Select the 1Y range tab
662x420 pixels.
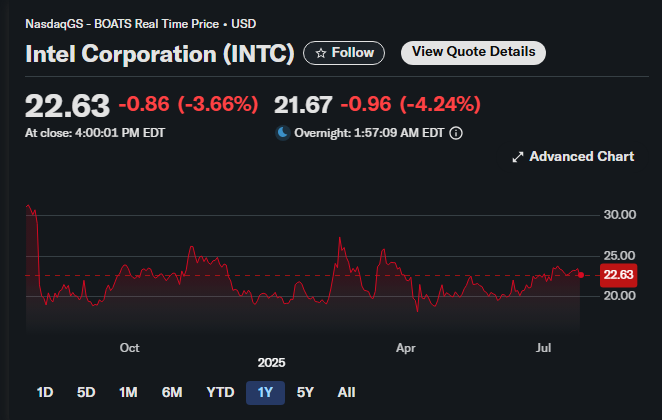tap(265, 393)
